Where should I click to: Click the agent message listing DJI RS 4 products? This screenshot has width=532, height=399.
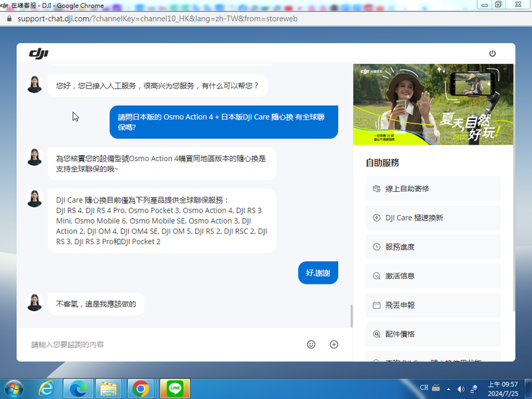pos(162,221)
